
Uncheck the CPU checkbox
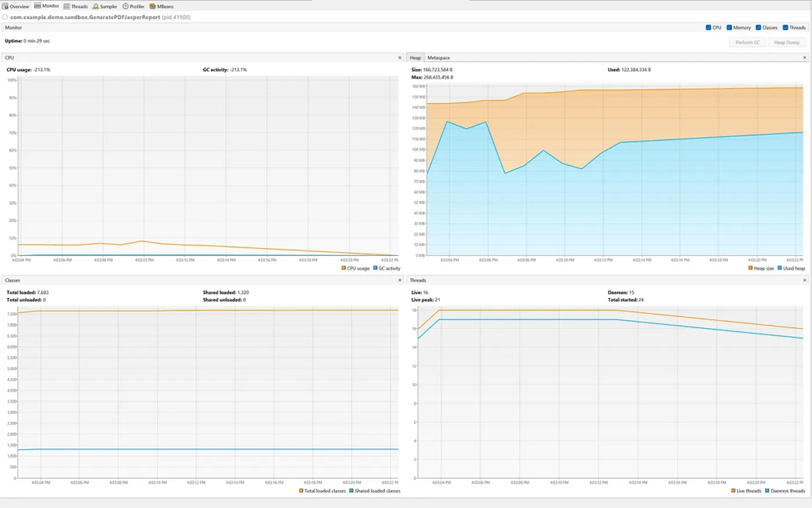(708, 28)
